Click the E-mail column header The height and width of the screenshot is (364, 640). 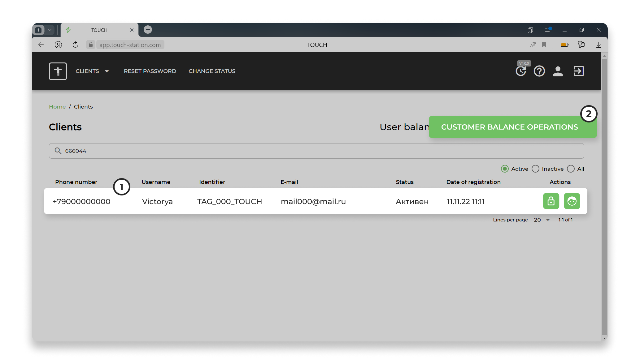tap(289, 182)
